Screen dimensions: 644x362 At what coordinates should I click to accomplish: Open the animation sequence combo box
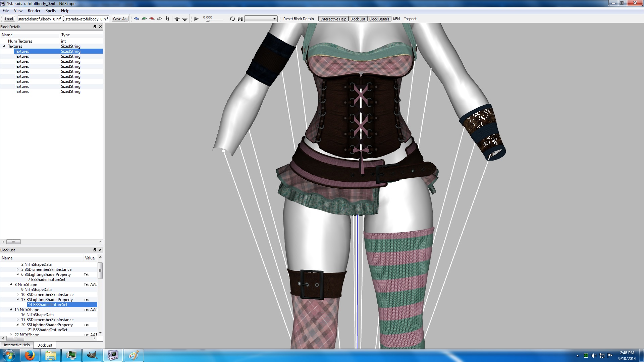pyautogui.click(x=261, y=19)
